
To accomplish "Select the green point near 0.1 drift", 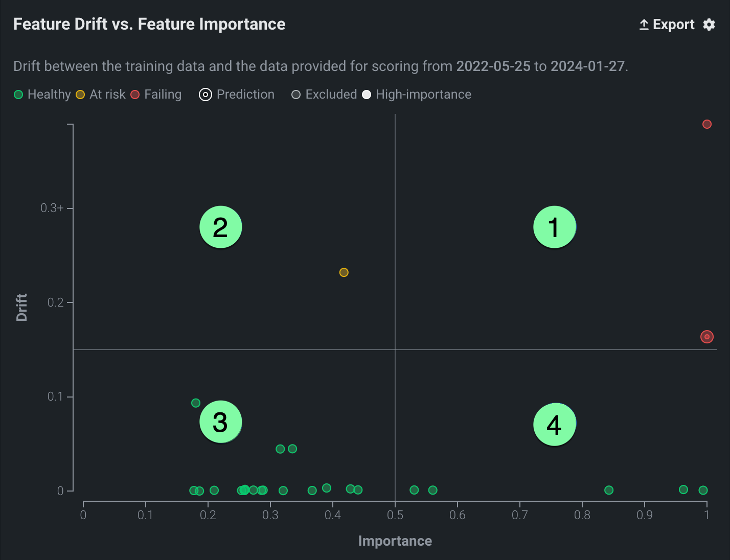I will (x=195, y=403).
